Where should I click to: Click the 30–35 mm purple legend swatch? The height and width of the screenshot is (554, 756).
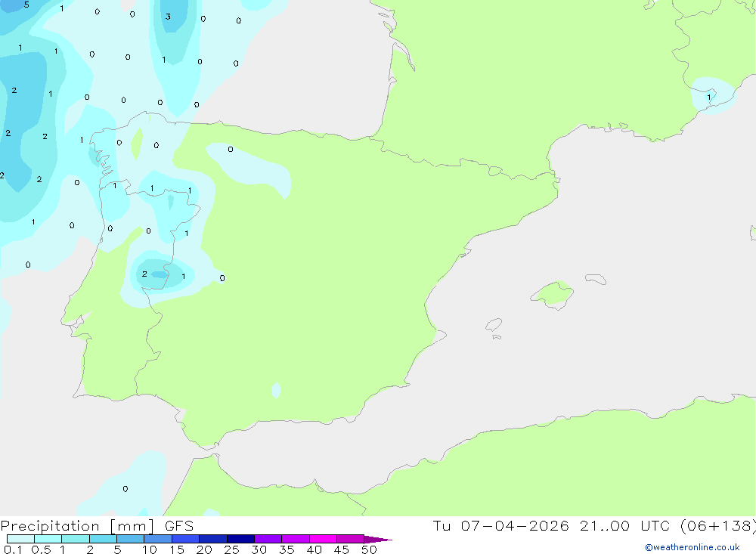[268, 539]
